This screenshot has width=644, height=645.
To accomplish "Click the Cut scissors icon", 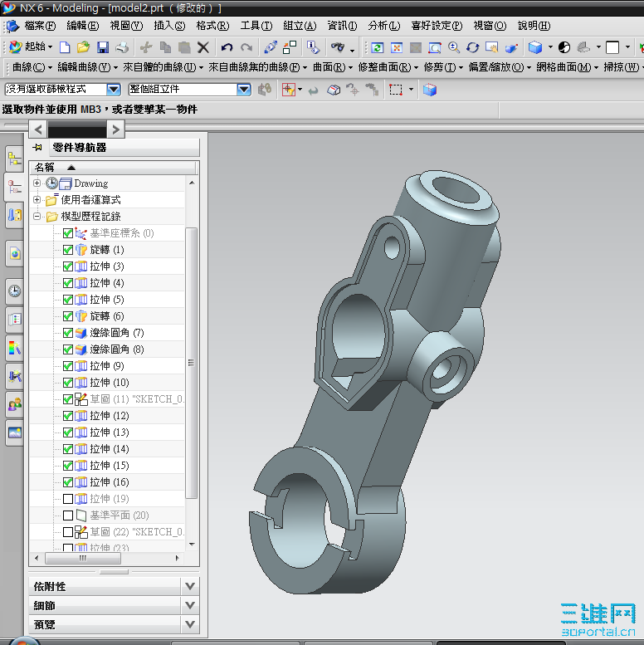I will click(x=145, y=47).
